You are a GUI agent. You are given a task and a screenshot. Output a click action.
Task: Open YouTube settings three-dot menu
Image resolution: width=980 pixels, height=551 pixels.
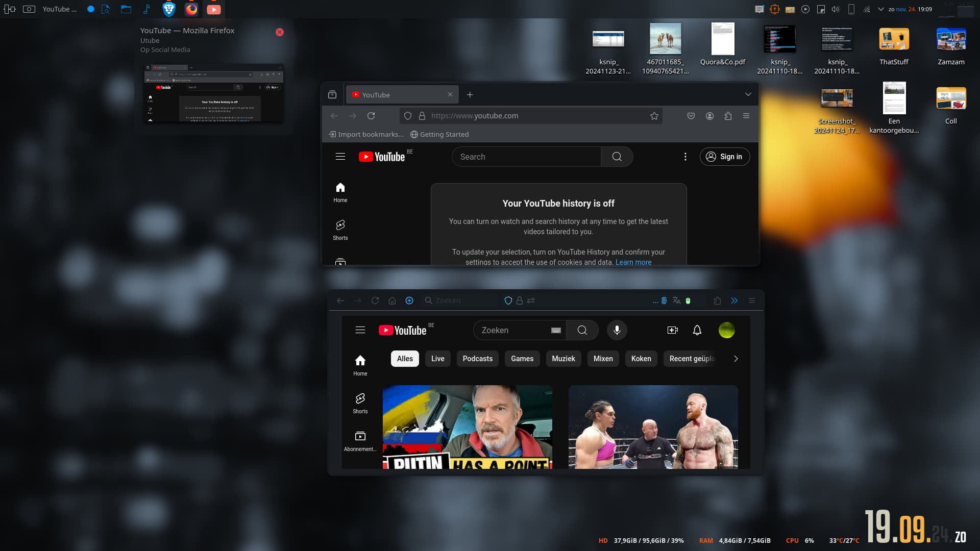click(x=685, y=157)
